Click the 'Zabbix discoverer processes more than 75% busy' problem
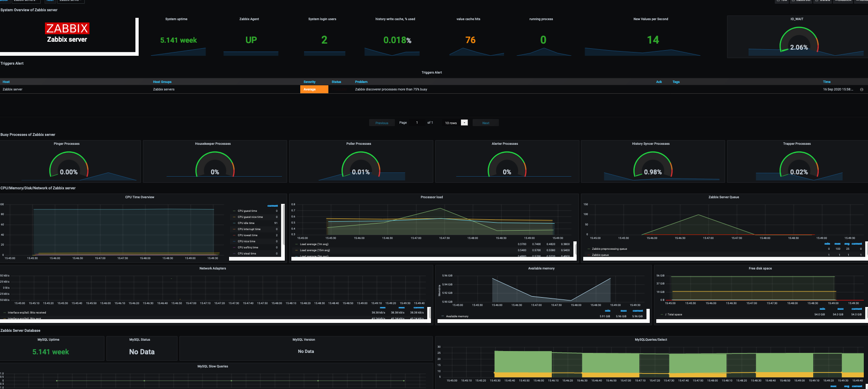The image size is (868, 389). pyautogui.click(x=391, y=90)
